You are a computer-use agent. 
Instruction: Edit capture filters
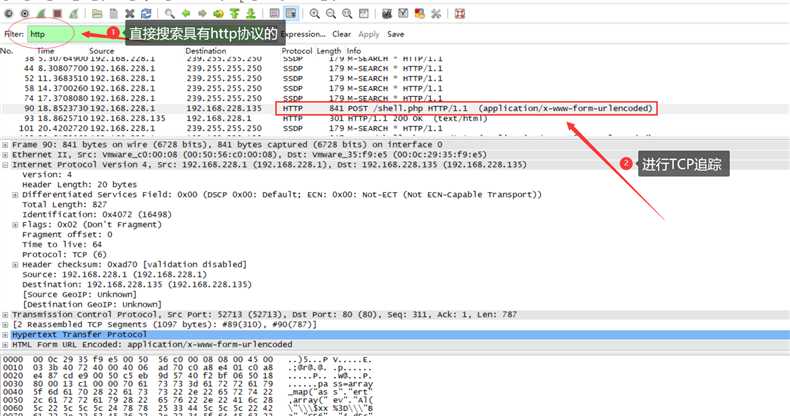point(387,14)
